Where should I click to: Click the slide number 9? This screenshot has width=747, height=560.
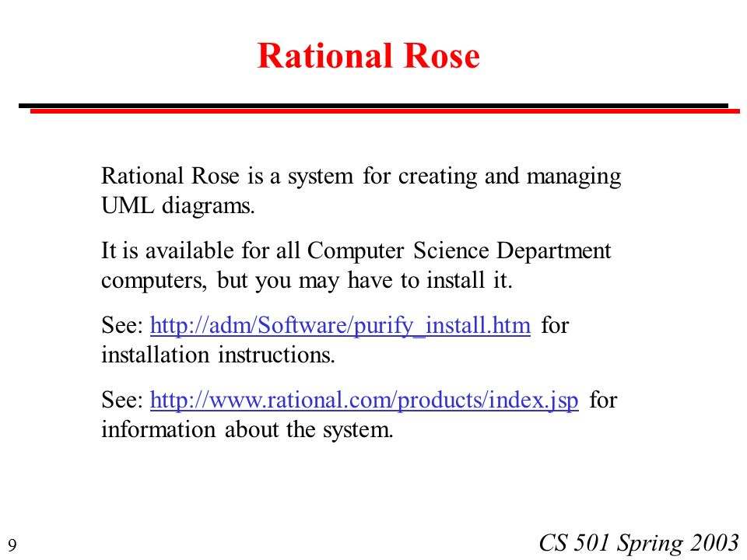[x=12, y=545]
